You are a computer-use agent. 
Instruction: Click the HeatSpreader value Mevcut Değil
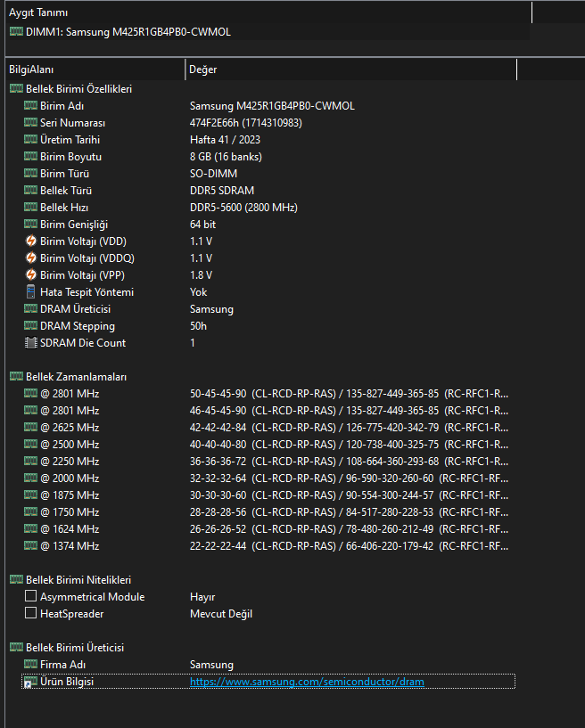[x=221, y=614]
